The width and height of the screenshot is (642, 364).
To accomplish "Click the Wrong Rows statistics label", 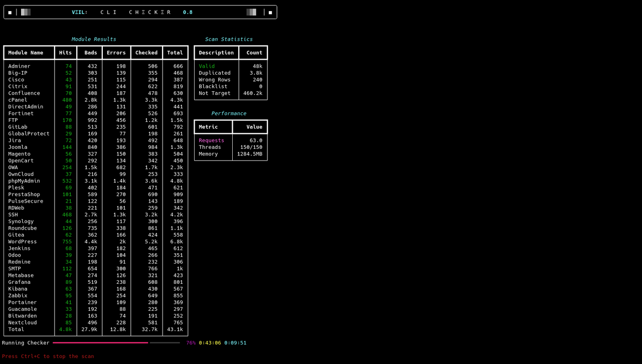I will (x=215, y=80).
